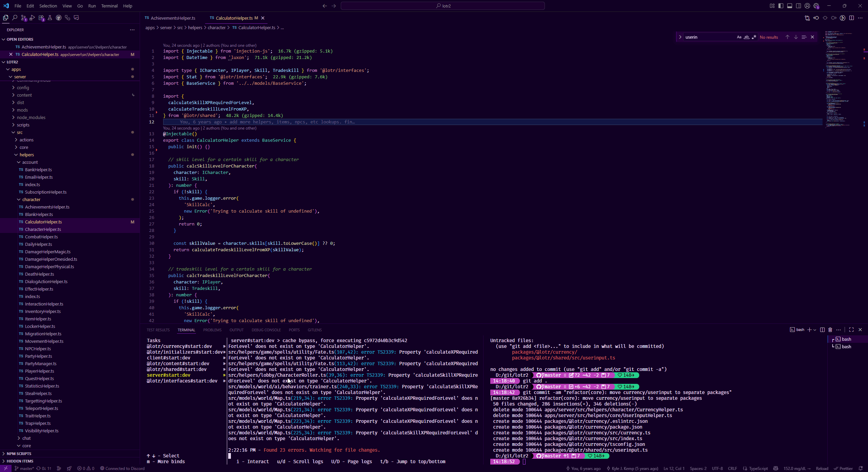Kill terminal using the trash icon

coord(830,330)
